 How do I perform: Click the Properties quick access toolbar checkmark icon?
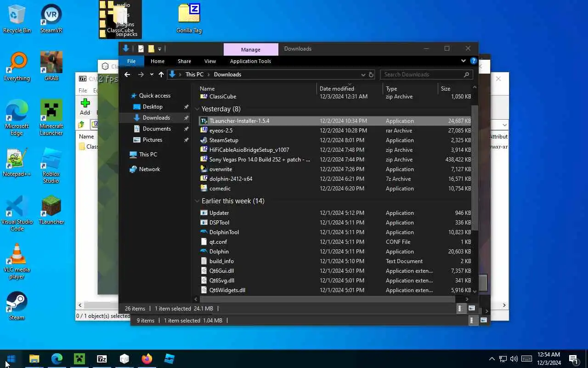pos(141,49)
